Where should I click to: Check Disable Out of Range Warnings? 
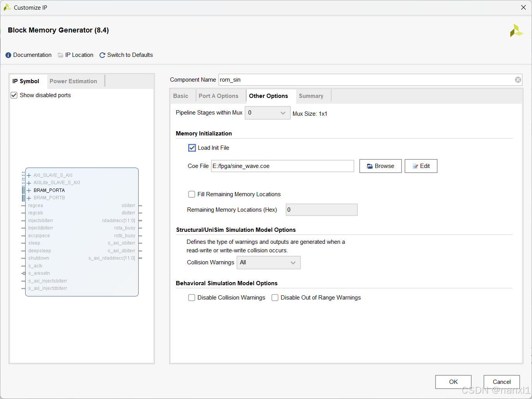coord(275,298)
